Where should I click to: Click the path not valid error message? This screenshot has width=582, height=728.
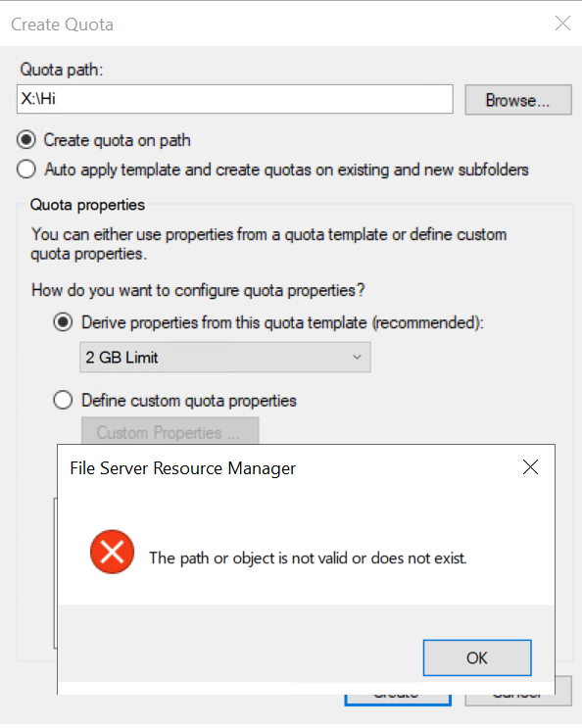308,558
